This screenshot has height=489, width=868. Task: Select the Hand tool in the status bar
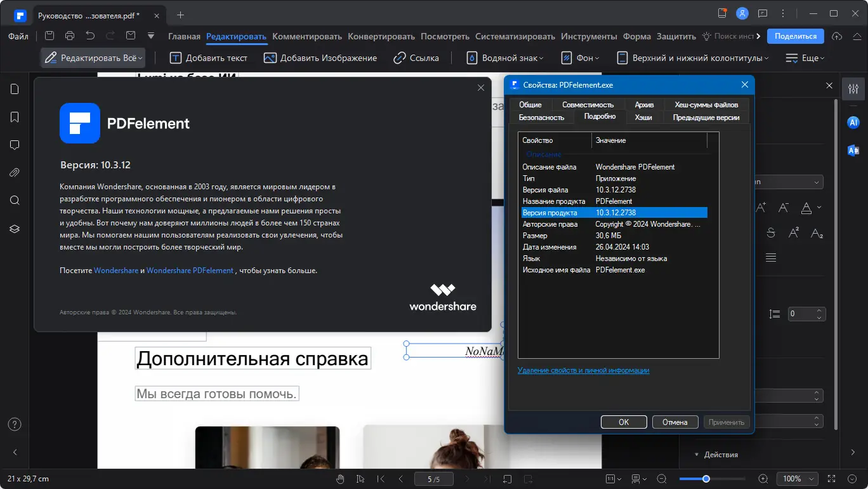340,479
